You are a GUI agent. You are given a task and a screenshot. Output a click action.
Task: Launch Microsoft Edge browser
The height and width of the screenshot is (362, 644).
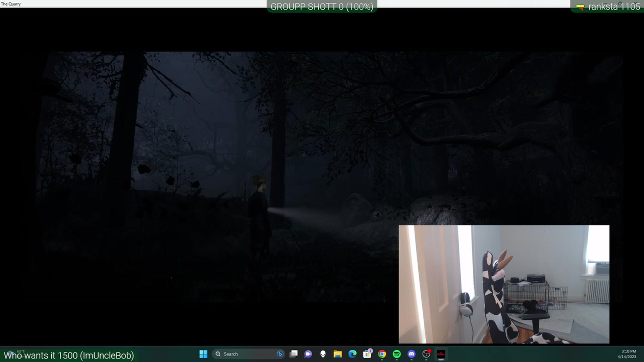[x=353, y=354]
